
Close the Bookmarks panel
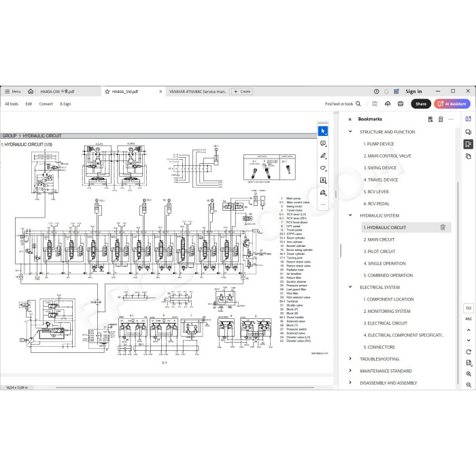coord(350,119)
